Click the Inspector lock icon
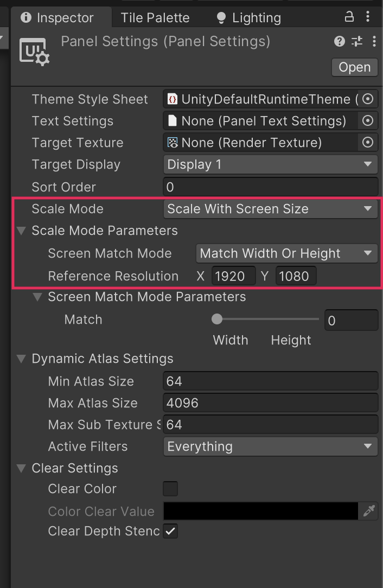 click(x=349, y=17)
